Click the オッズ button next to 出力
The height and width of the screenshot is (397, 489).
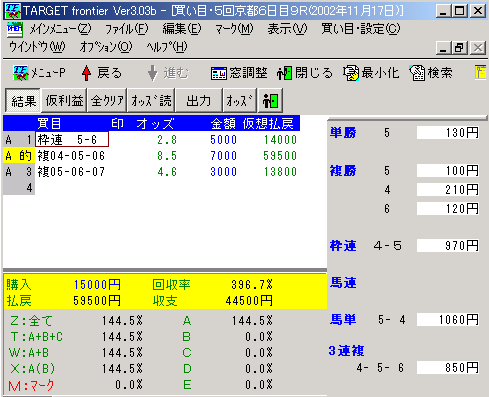(x=240, y=100)
